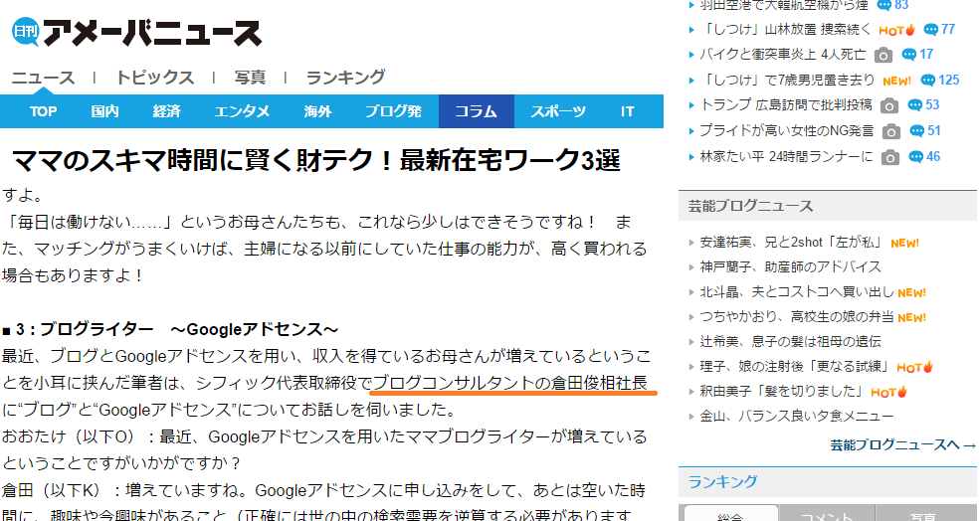
Task: Click the ランキング sidebar heading
Action: point(723,481)
